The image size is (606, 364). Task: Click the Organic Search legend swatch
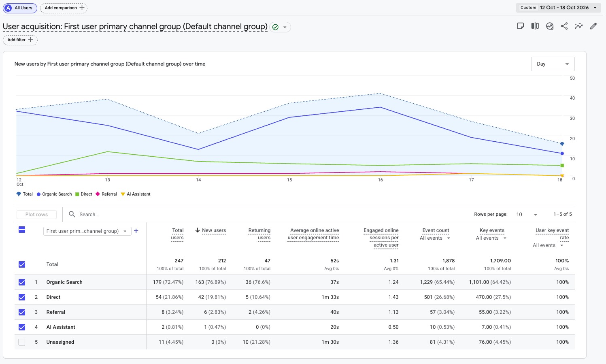click(39, 194)
